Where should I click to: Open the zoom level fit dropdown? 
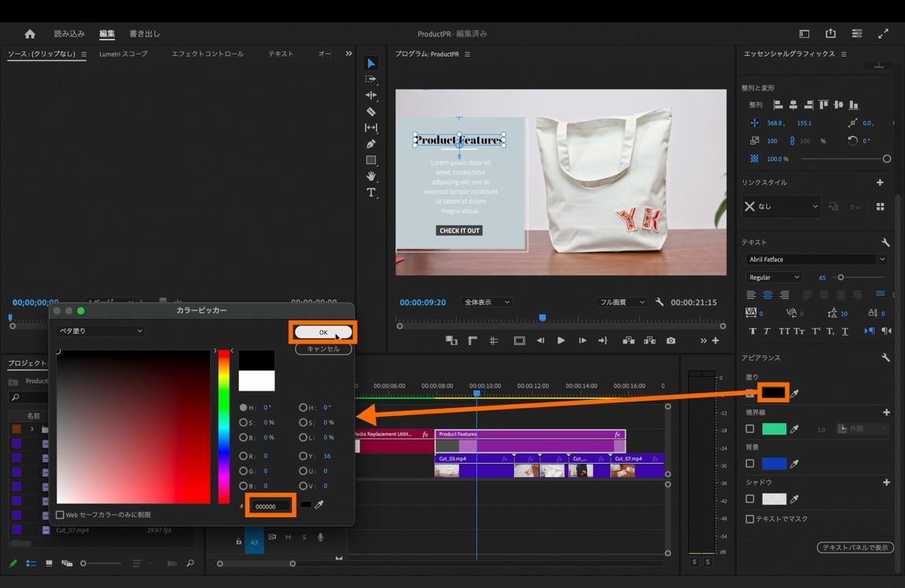pos(487,302)
